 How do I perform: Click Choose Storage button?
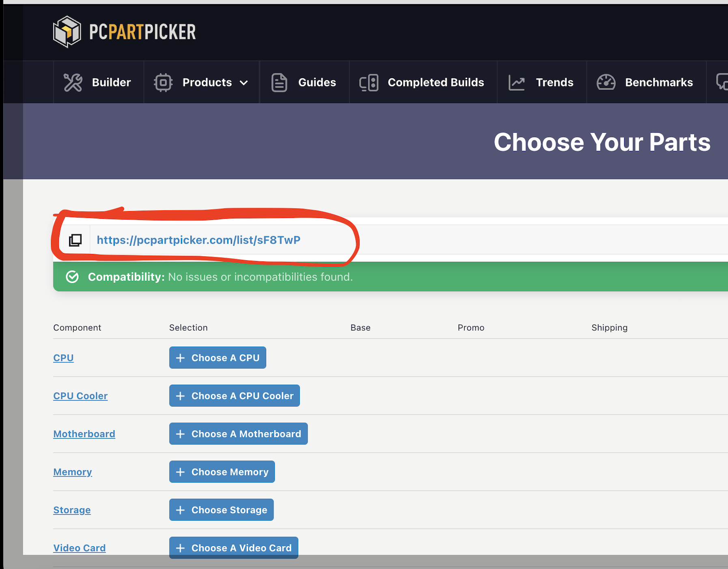pos(221,510)
